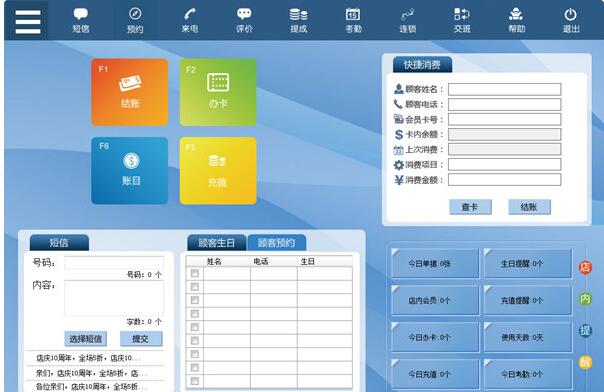Open the 今日充值:0个 stat button
The image size is (604, 392).
pyautogui.click(x=435, y=374)
